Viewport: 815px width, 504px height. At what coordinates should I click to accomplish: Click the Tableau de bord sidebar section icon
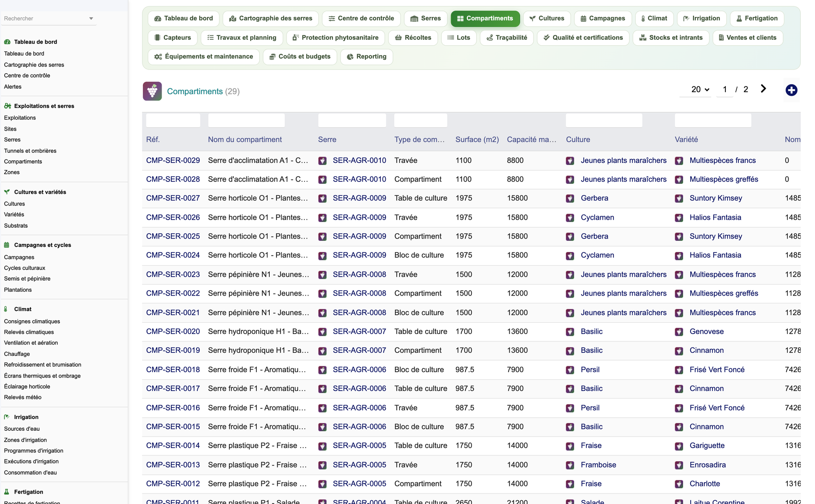[7, 42]
